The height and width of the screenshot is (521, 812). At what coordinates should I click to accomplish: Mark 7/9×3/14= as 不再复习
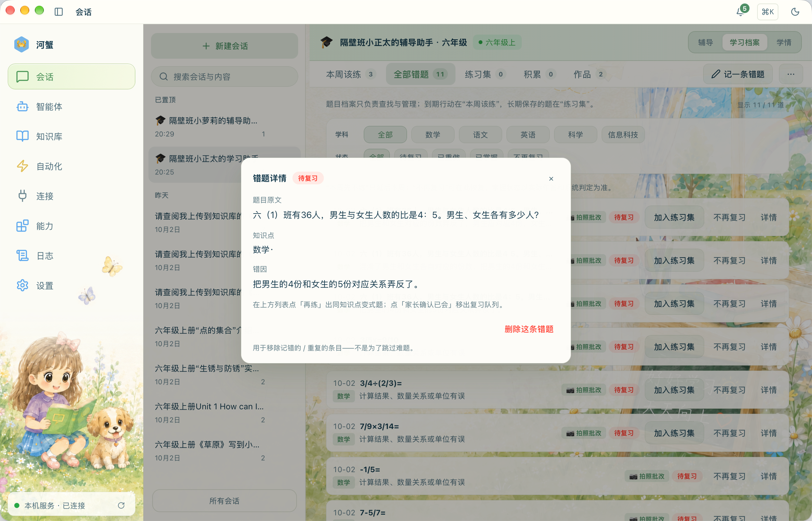click(x=730, y=433)
